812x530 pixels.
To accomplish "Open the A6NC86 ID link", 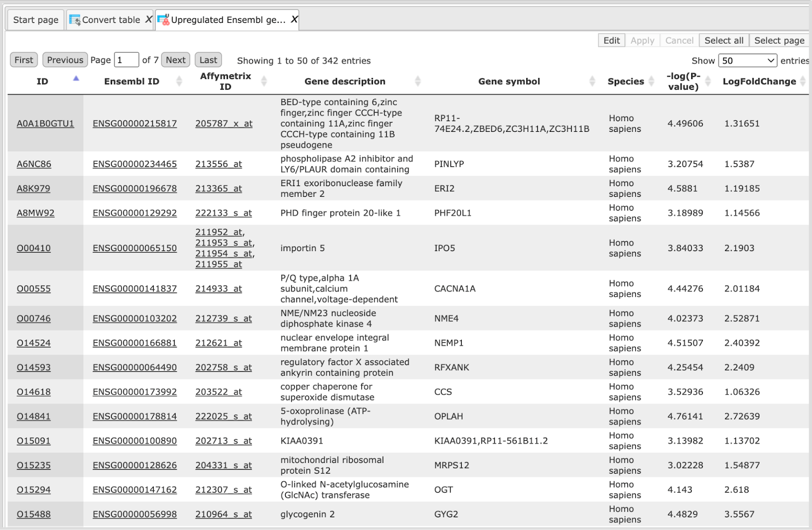I will [x=34, y=164].
